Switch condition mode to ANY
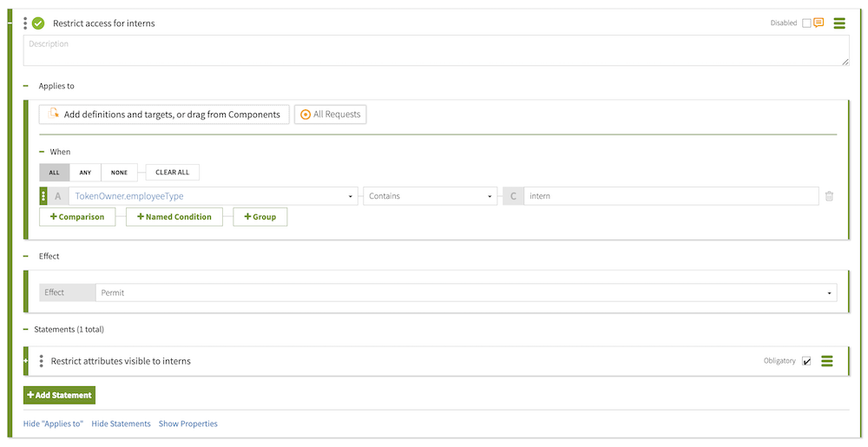This screenshot has height=447, width=868. (x=85, y=172)
